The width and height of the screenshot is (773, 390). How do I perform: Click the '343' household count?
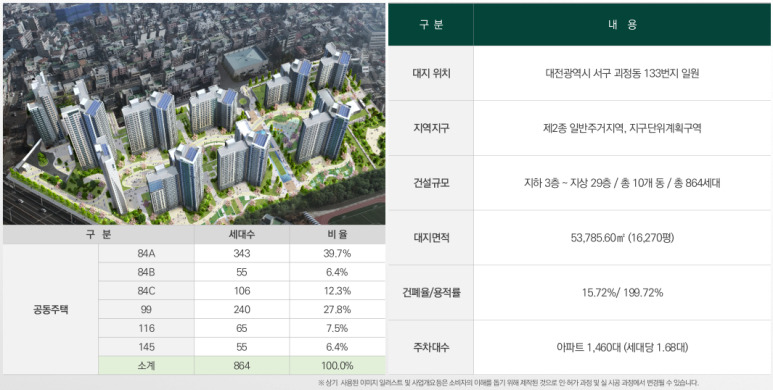pos(242,254)
